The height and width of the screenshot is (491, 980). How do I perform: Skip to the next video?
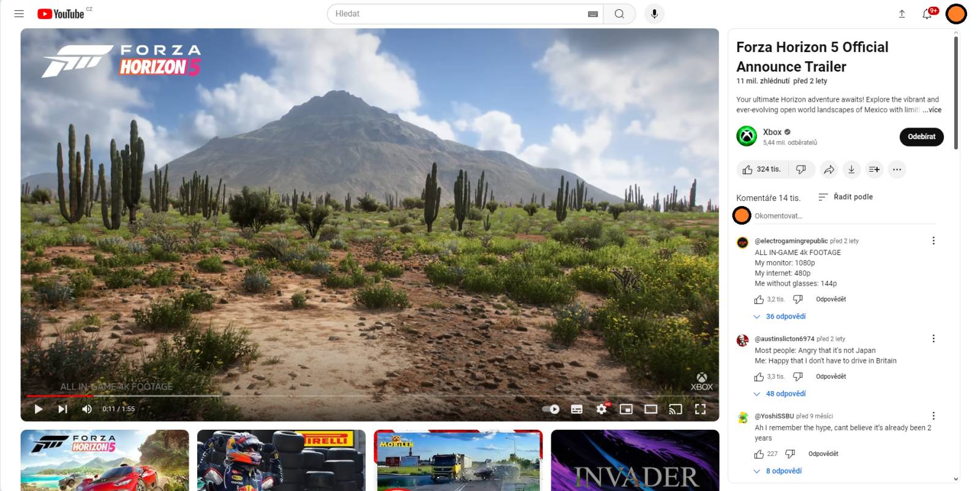62,409
